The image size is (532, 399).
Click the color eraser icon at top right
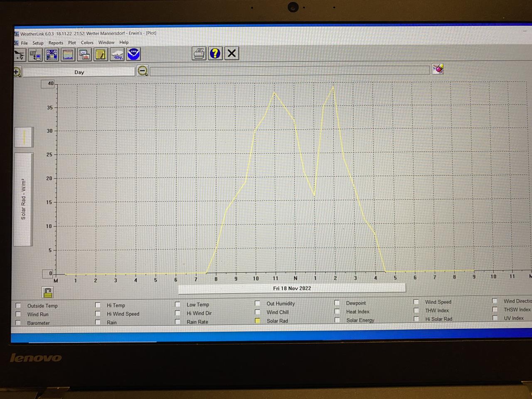[438, 69]
